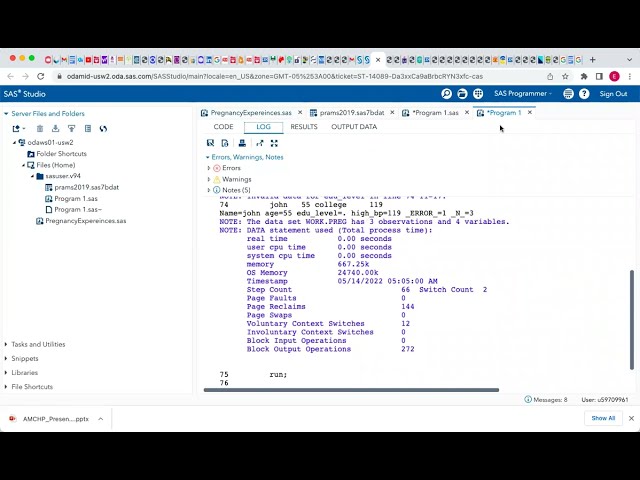This screenshot has width=640, height=480.
Task: Expand the Libraries section
Action: (x=6, y=373)
